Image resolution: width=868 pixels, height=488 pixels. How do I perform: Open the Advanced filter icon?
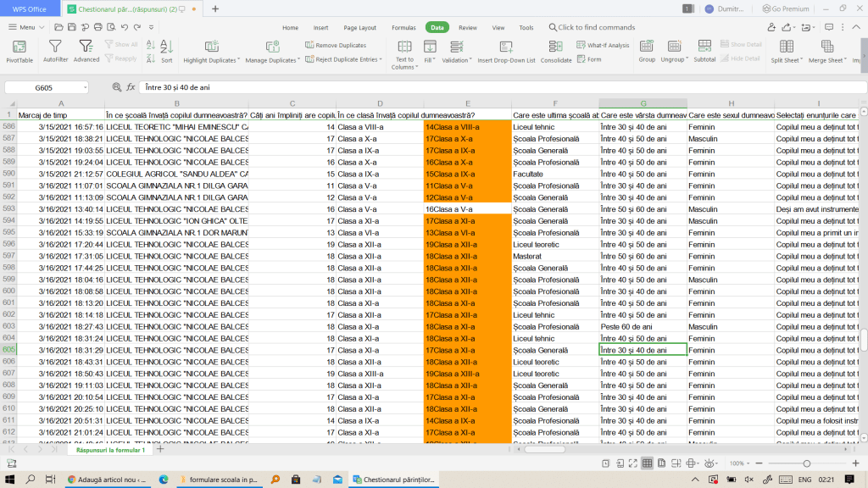pyautogui.click(x=86, y=47)
